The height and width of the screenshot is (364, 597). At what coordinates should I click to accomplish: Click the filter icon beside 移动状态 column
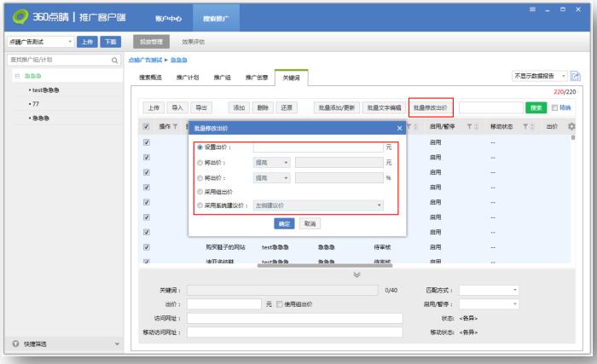(527, 127)
